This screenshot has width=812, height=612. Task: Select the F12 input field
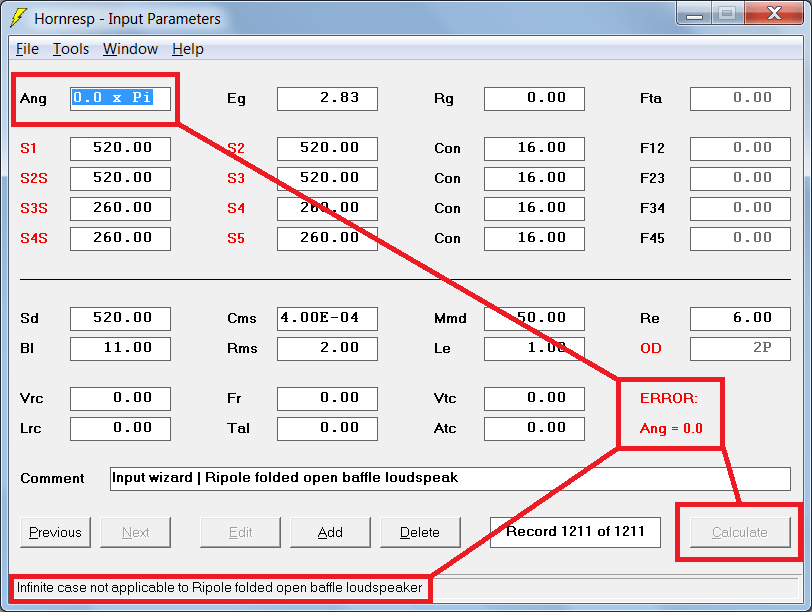pos(740,149)
